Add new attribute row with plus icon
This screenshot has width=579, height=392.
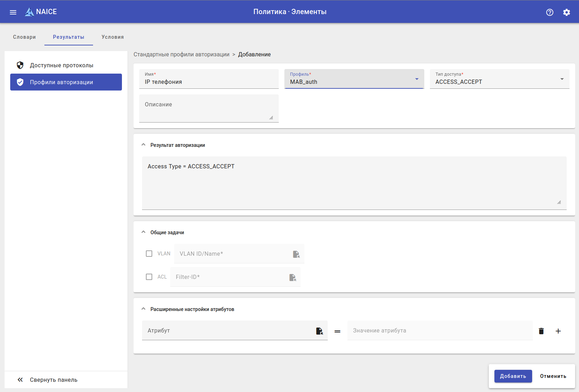pyautogui.click(x=558, y=331)
